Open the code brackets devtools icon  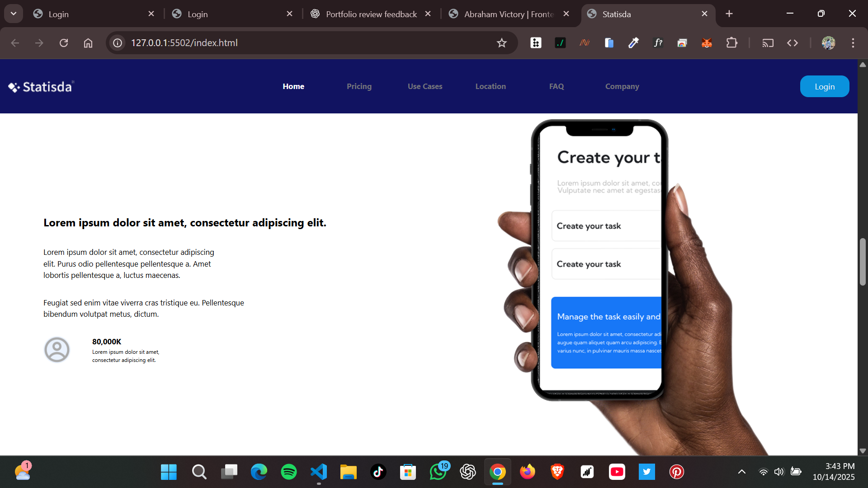click(793, 43)
